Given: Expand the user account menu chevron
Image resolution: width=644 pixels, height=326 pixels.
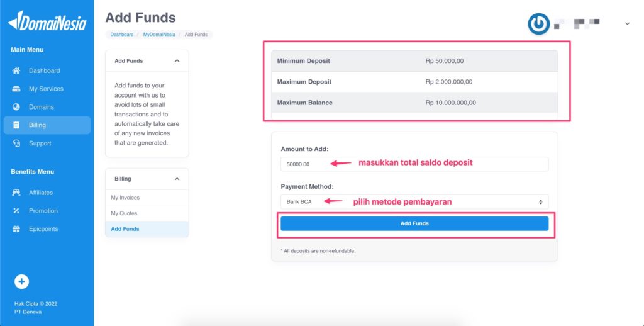Looking at the screenshot, I should (x=627, y=24).
